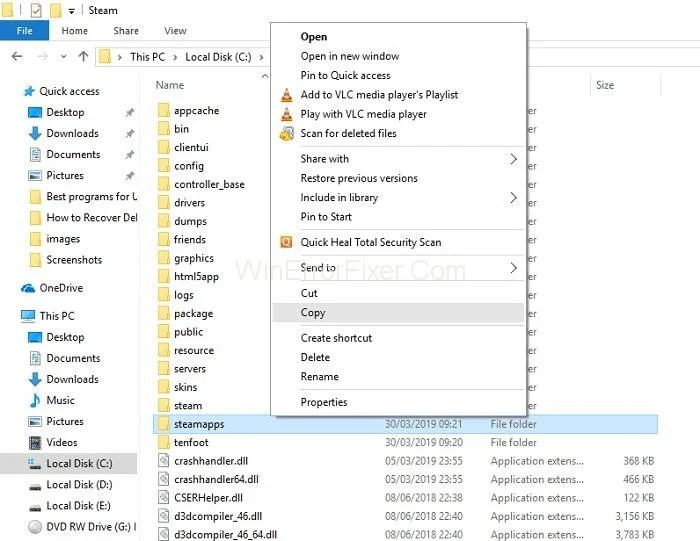700x541 pixels.
Task: Expand the Include in library submenu arrow
Action: click(513, 197)
